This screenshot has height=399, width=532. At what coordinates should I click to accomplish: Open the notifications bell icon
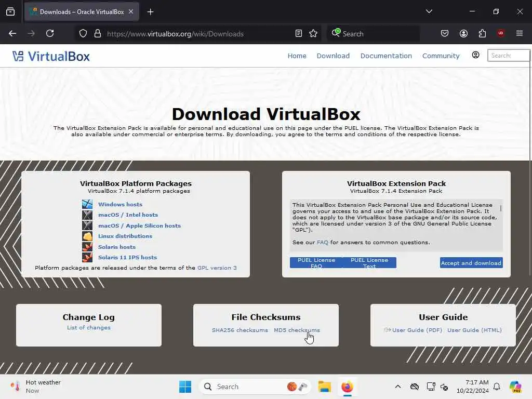(x=496, y=387)
